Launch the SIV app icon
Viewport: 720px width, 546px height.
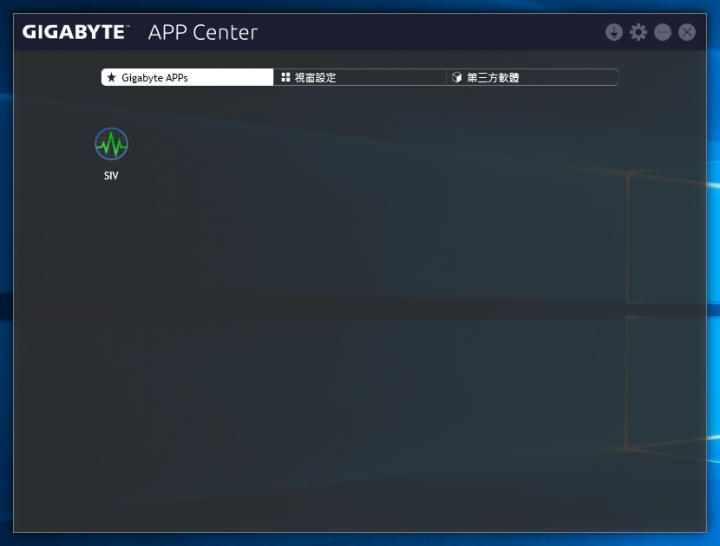[x=111, y=144]
